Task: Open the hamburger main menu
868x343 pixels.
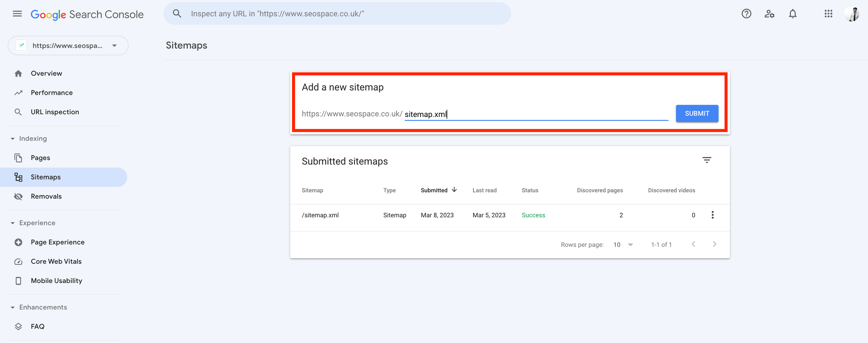Action: pyautogui.click(x=17, y=14)
